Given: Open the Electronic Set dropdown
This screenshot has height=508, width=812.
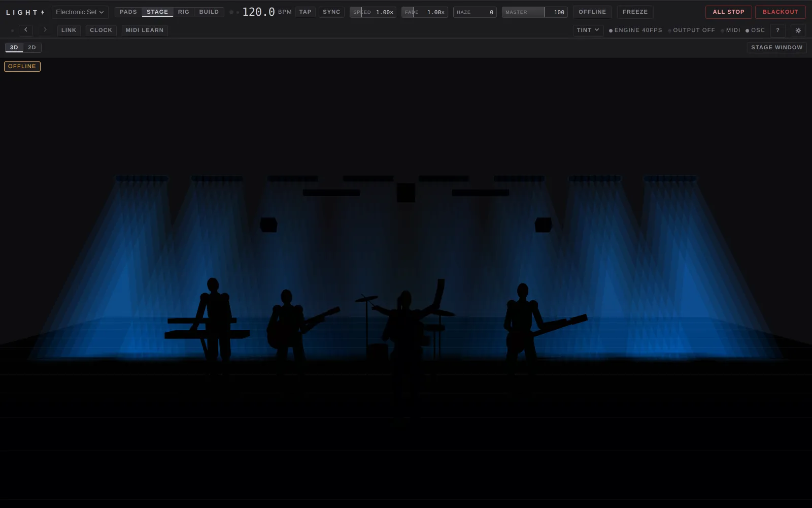Looking at the screenshot, I should click(80, 12).
